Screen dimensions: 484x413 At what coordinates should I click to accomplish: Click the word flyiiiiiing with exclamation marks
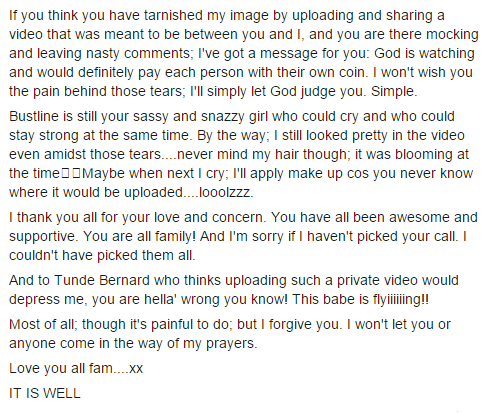pyautogui.click(x=401, y=299)
